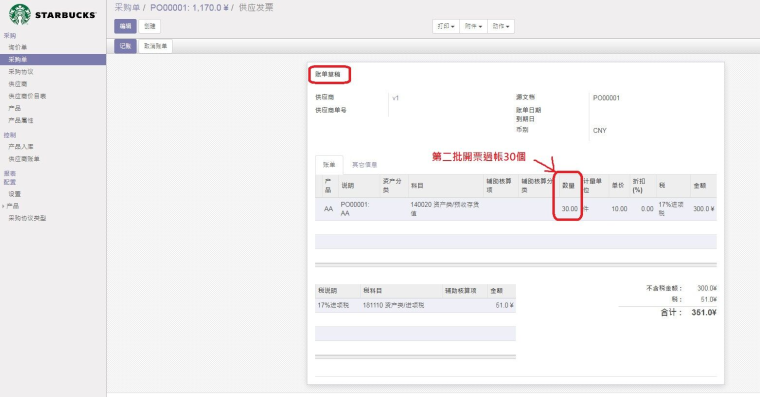Click the 取消账单 button
Image resolution: width=760 pixels, height=397 pixels.
click(156, 46)
